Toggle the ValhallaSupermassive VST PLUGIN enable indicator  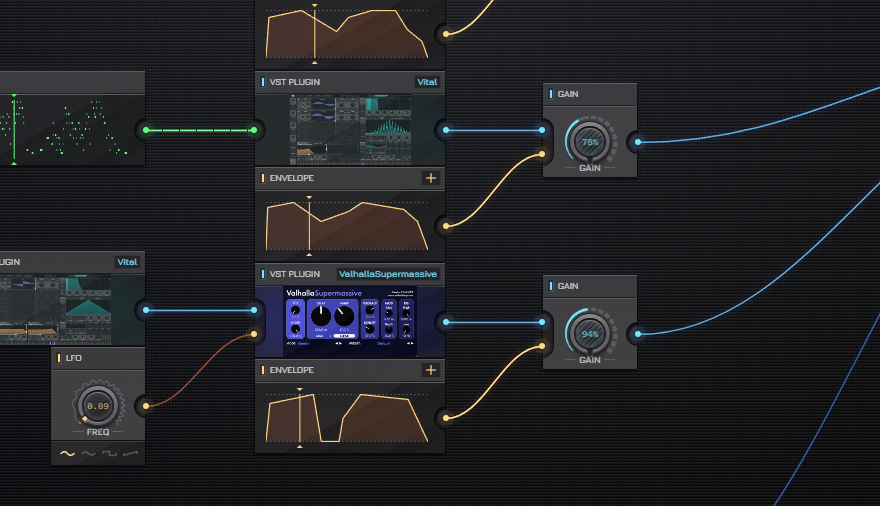click(263, 274)
